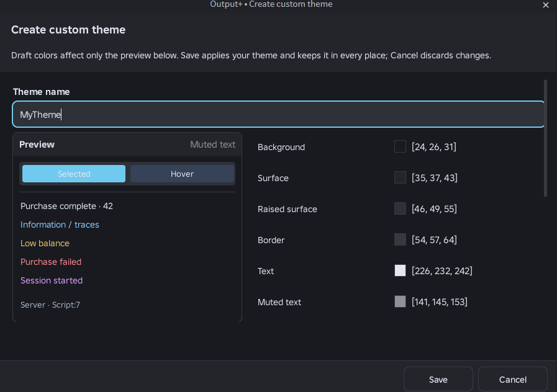The width and height of the screenshot is (557, 392).
Task: Click the Information / traces preview line
Action: point(60,225)
